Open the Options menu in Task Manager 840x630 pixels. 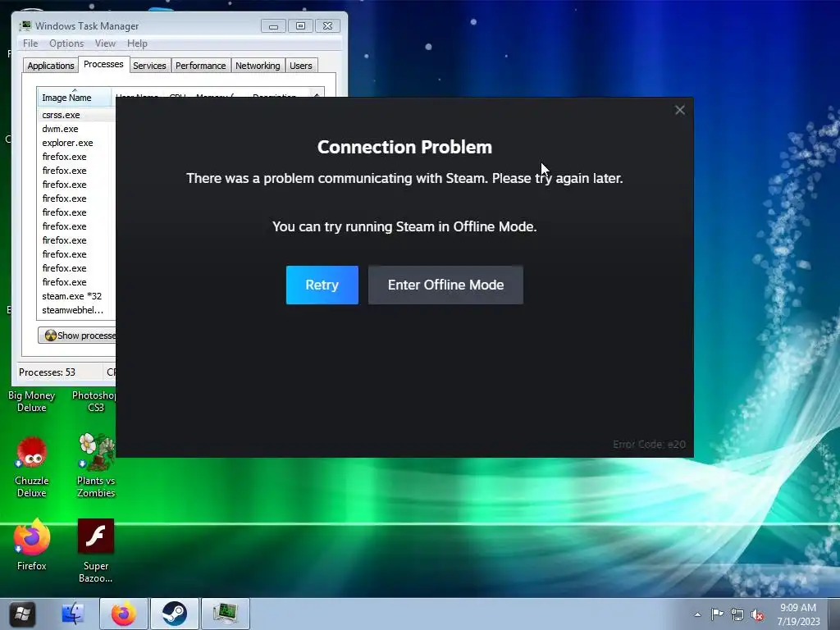[66, 43]
